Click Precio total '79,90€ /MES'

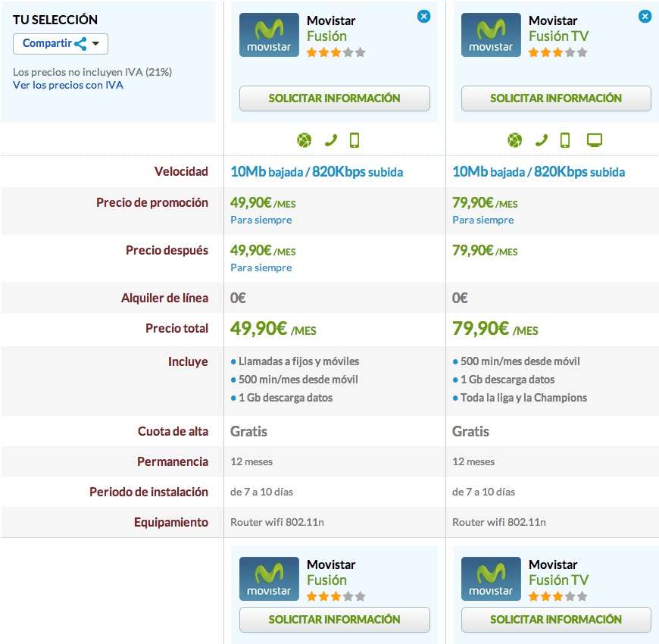495,329
